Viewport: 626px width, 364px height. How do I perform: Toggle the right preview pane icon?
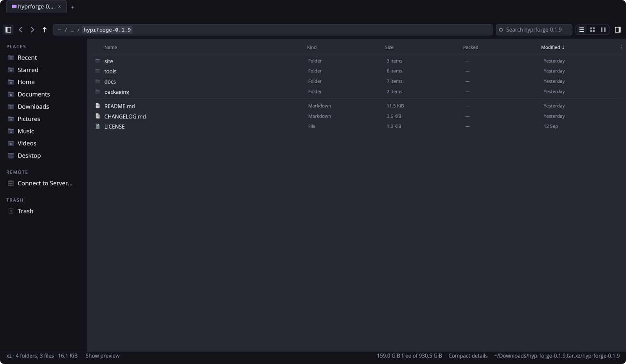(618, 30)
